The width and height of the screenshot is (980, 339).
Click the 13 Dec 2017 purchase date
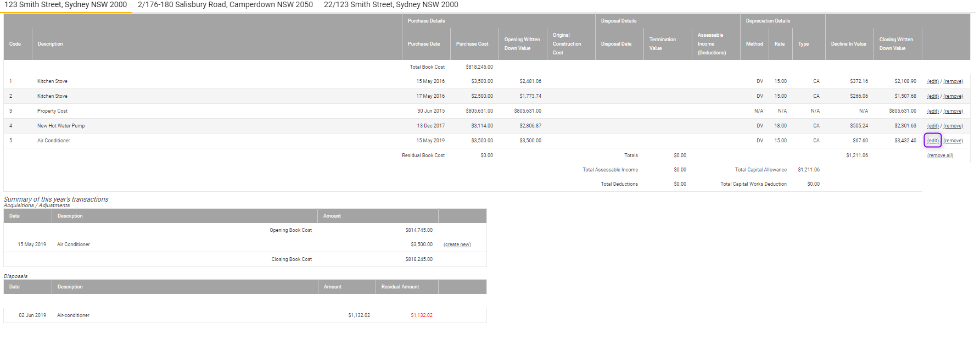pyautogui.click(x=431, y=126)
